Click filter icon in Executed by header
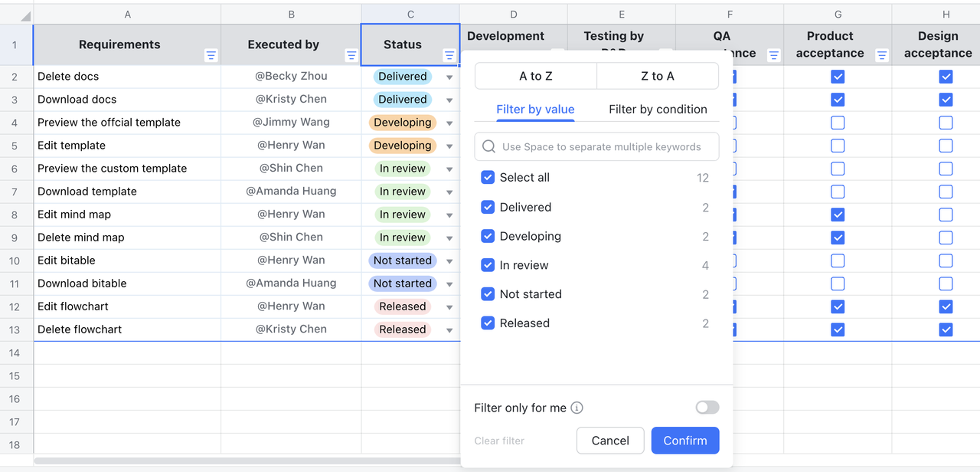The height and width of the screenshot is (472, 980). 351,55
